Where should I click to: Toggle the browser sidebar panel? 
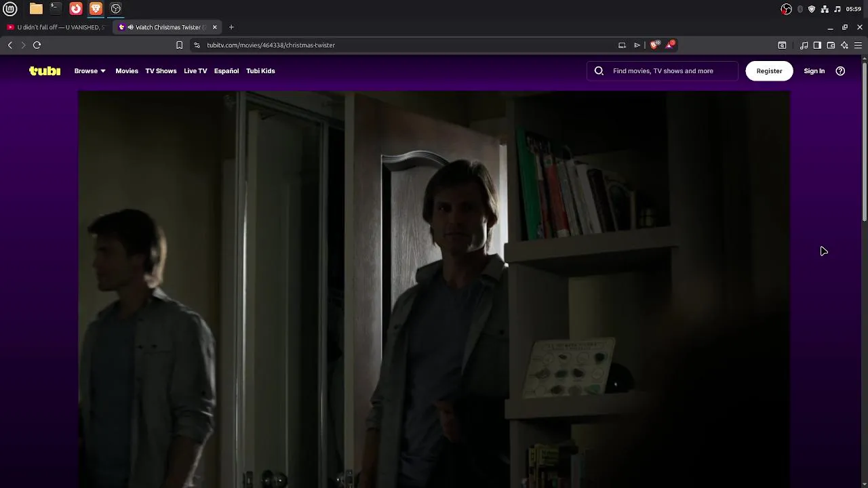pos(817,45)
